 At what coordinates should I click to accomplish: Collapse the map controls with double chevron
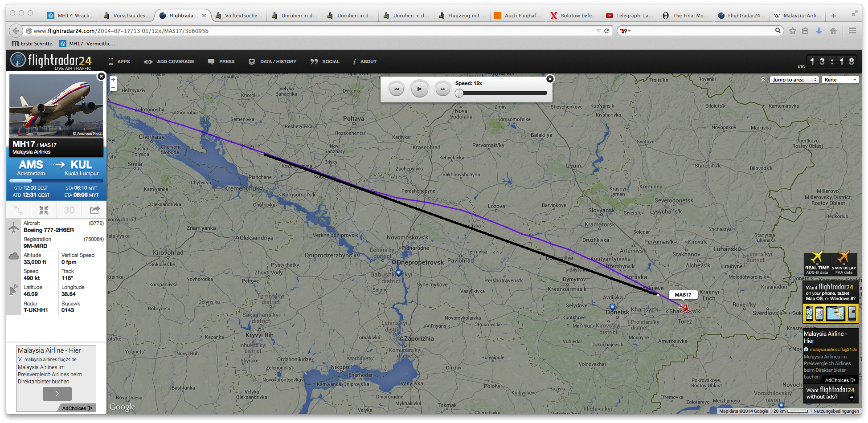click(x=763, y=79)
